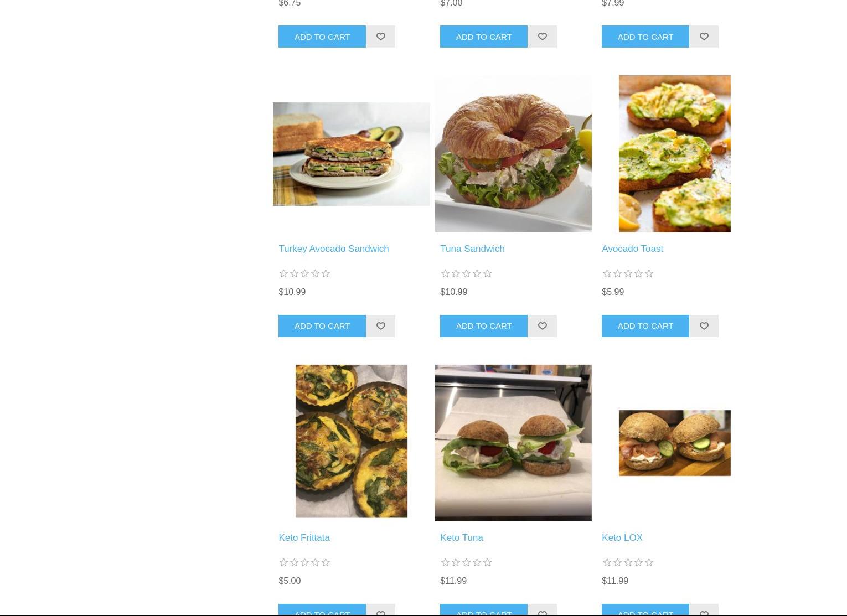Image resolution: width=847 pixels, height=616 pixels.
Task: Open Keto LOX product link
Action: pos(622,537)
